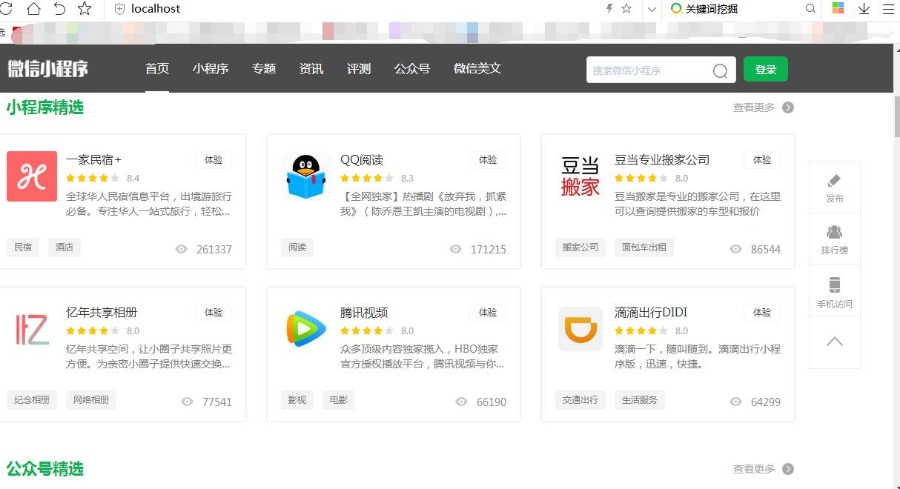The image size is (900, 489).
Task: Click 体验 button on 忆年共享相册 card
Action: tap(214, 313)
